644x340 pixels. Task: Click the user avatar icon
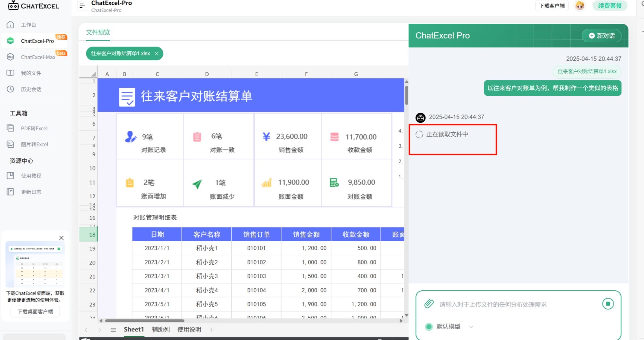[x=580, y=6]
